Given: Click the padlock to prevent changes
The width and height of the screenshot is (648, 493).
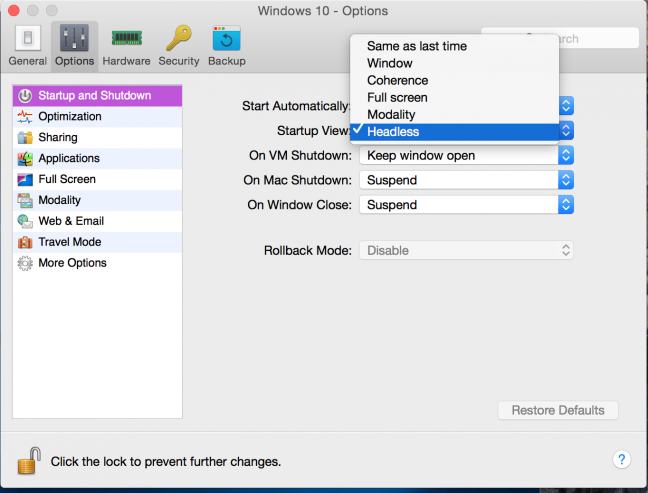Looking at the screenshot, I should [29, 460].
